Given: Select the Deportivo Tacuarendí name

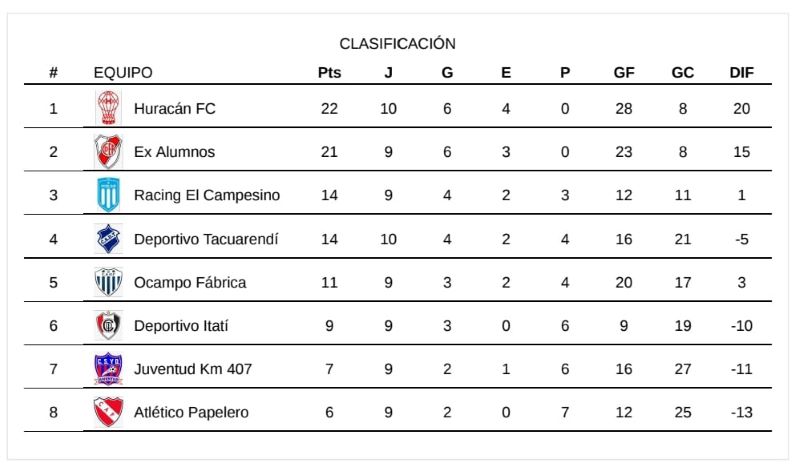Looking at the screenshot, I should pos(206,239).
